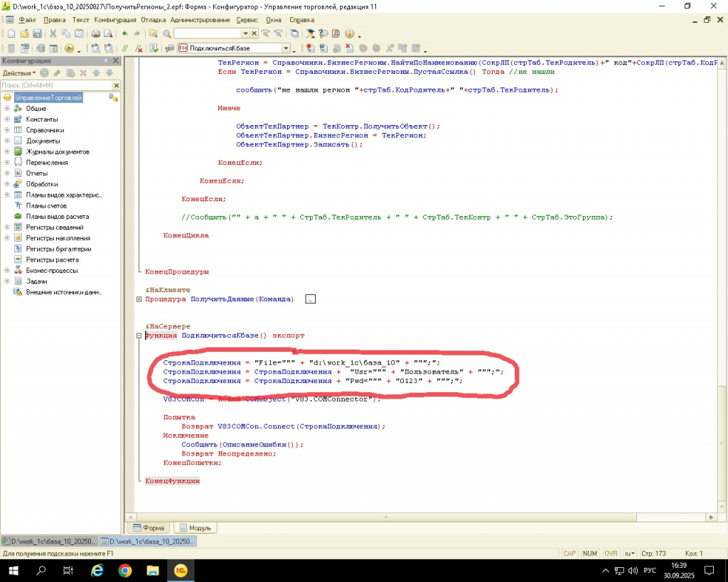
Task: Expand the Справочники tree node
Action: click(7, 130)
